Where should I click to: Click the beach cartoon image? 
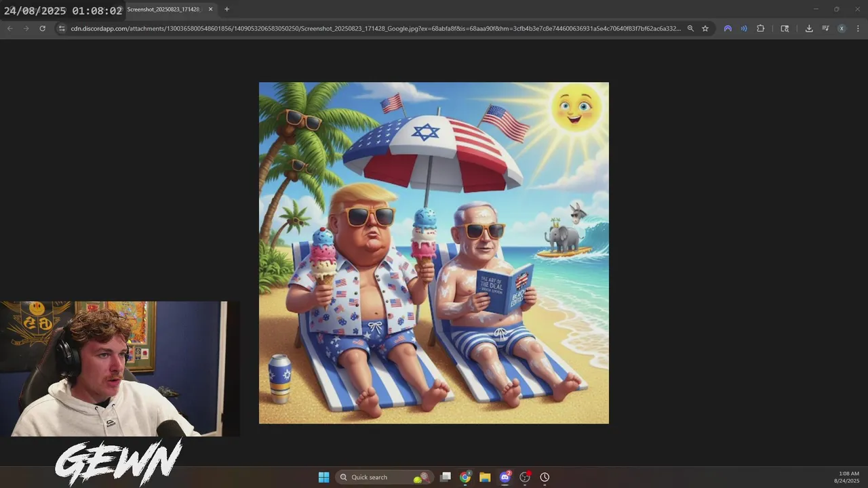(434, 253)
